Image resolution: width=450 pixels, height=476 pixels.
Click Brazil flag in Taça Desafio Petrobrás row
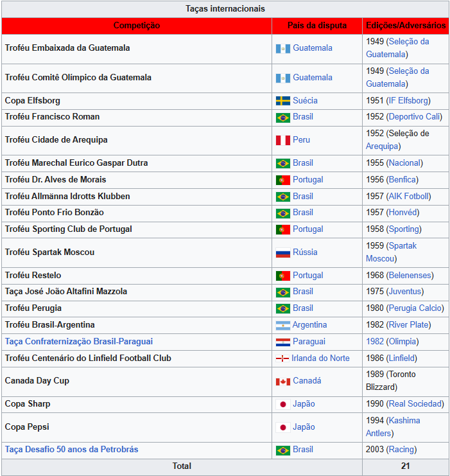283,450
